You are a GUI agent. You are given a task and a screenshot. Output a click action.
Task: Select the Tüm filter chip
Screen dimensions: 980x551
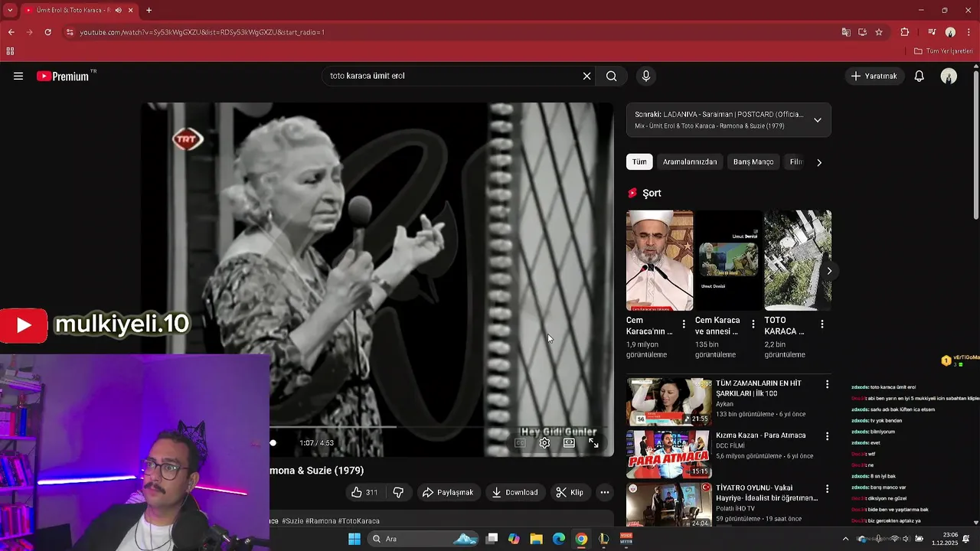coord(639,161)
